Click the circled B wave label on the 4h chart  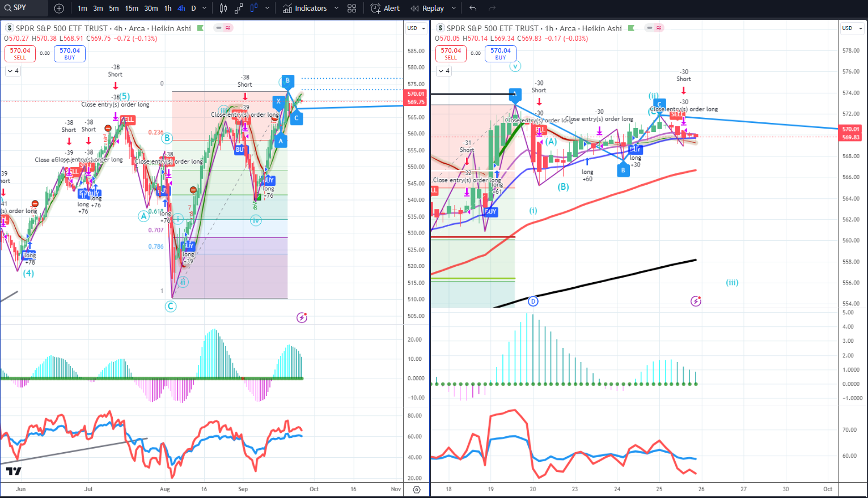[x=167, y=138]
